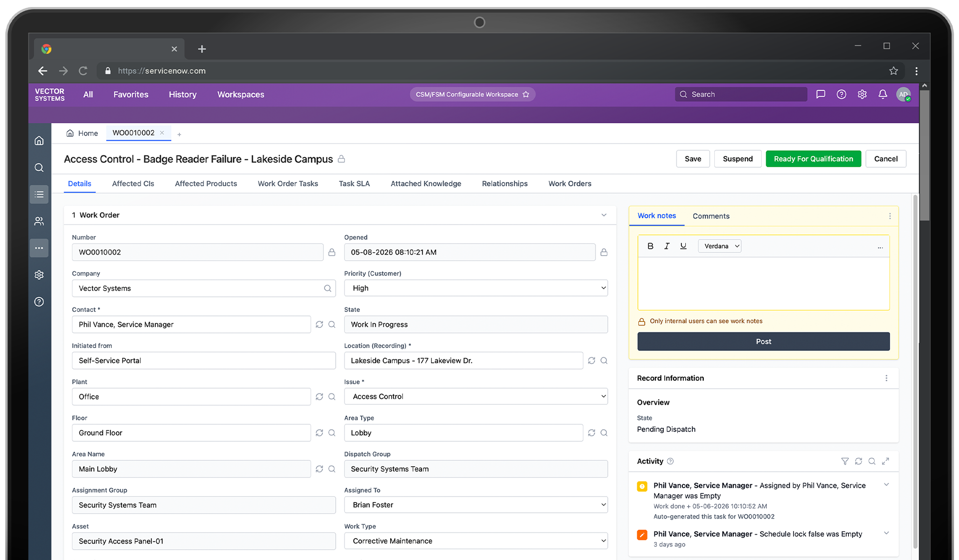Toggle italic formatting in work notes

pyautogui.click(x=667, y=246)
